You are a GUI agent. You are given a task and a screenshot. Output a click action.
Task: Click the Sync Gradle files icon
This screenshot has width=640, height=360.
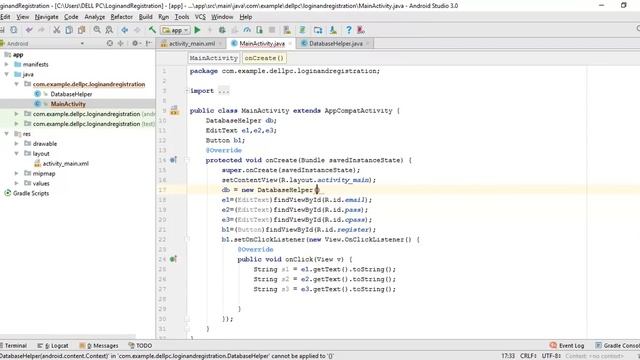pos(302,30)
